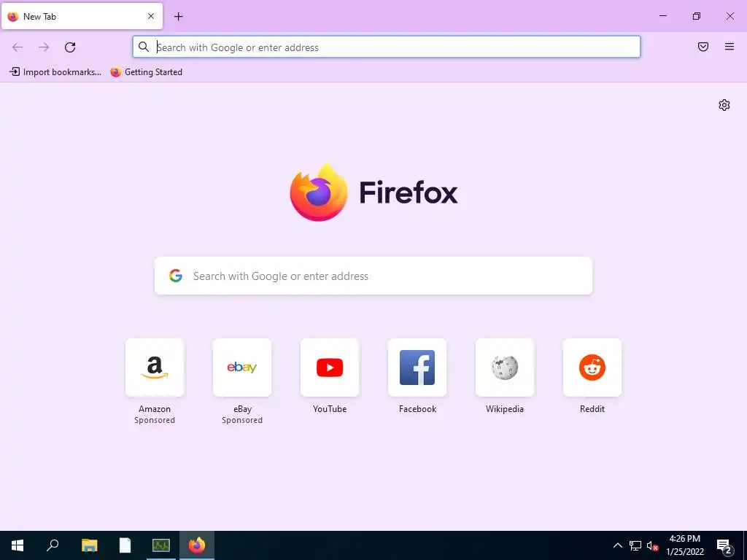Select the New Tab tab

point(82,16)
